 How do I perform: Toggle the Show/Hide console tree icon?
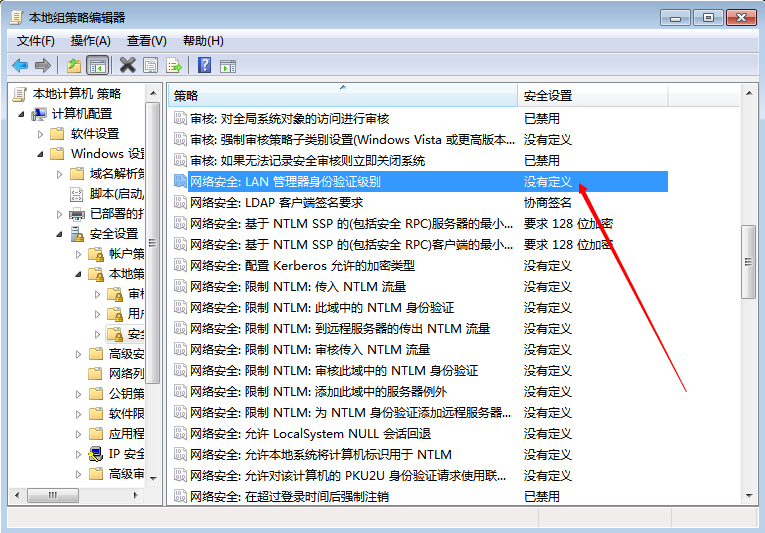(x=98, y=65)
